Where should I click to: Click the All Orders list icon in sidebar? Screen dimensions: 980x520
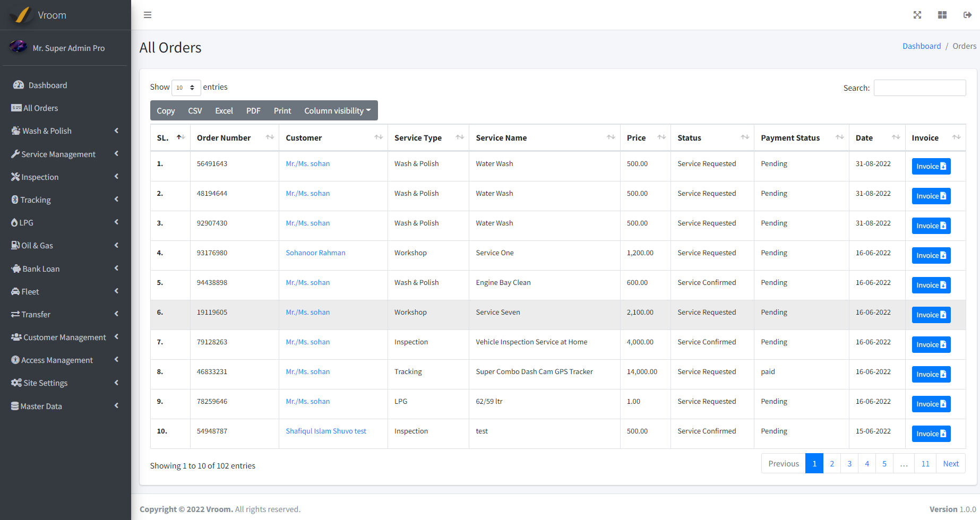pyautogui.click(x=16, y=108)
